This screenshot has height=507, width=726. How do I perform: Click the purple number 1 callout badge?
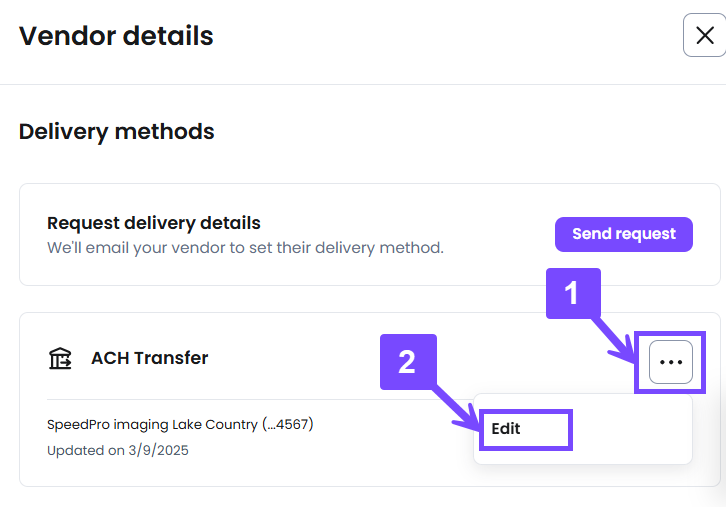point(573,293)
